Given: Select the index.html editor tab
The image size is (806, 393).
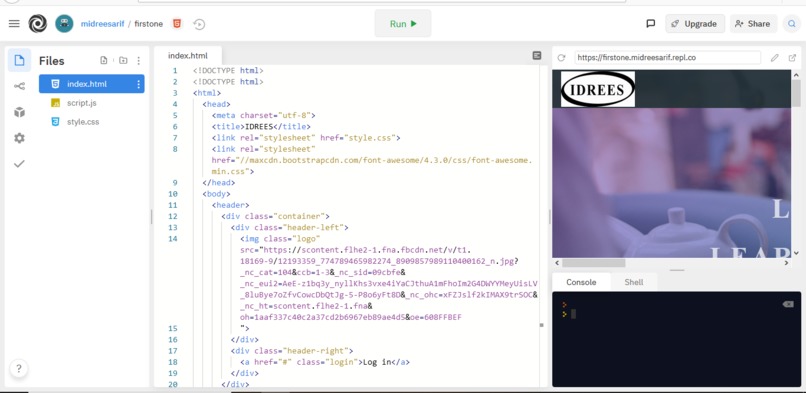Looking at the screenshot, I should click(188, 55).
